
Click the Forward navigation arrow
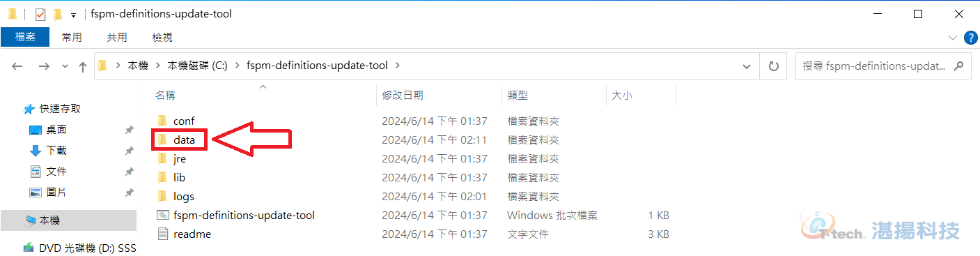click(44, 66)
